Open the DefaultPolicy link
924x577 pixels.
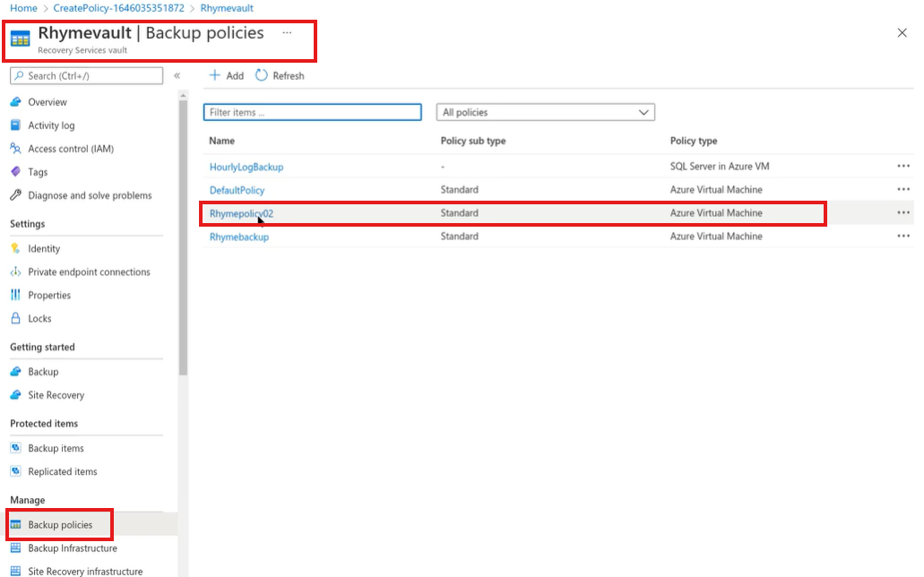click(x=237, y=190)
